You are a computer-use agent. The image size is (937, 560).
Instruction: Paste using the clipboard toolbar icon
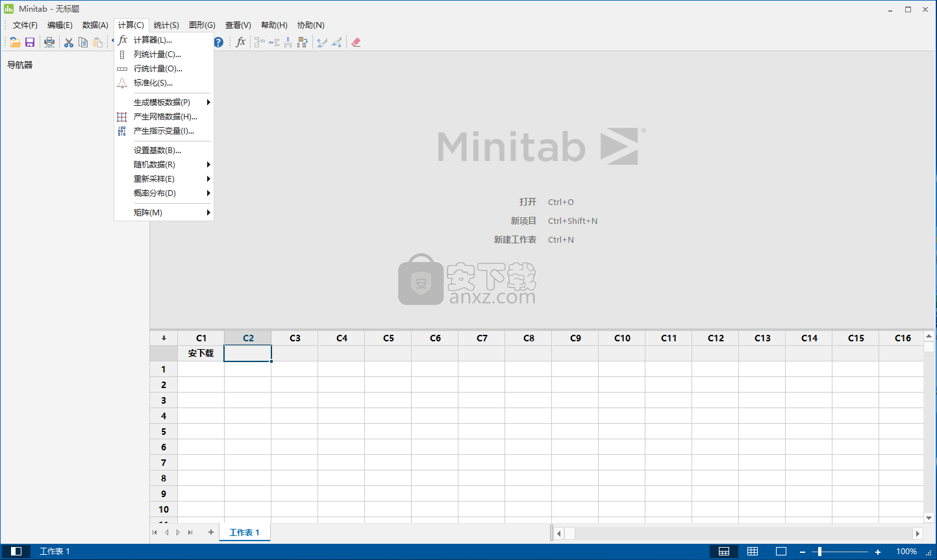click(x=97, y=42)
